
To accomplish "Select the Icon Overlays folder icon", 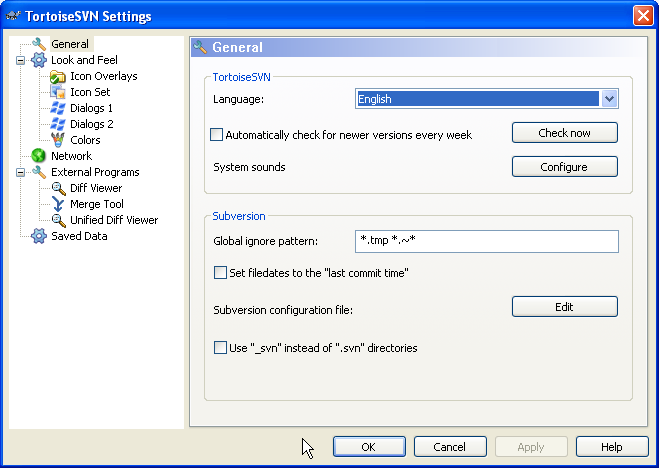I will (x=58, y=76).
